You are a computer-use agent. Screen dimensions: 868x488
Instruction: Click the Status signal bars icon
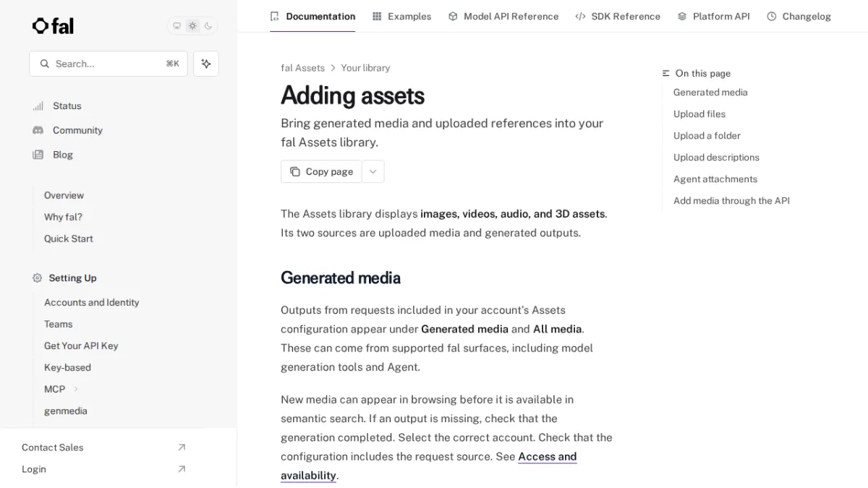point(38,106)
